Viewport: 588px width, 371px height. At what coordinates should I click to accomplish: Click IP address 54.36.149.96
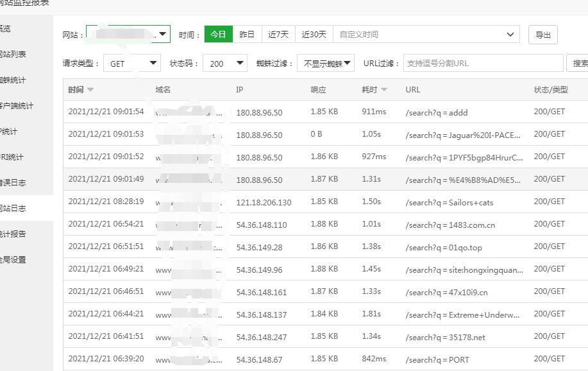tap(259, 270)
